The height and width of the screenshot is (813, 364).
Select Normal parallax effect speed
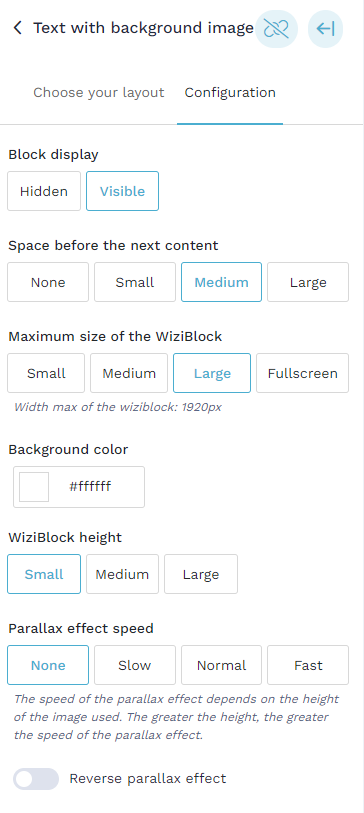point(221,665)
